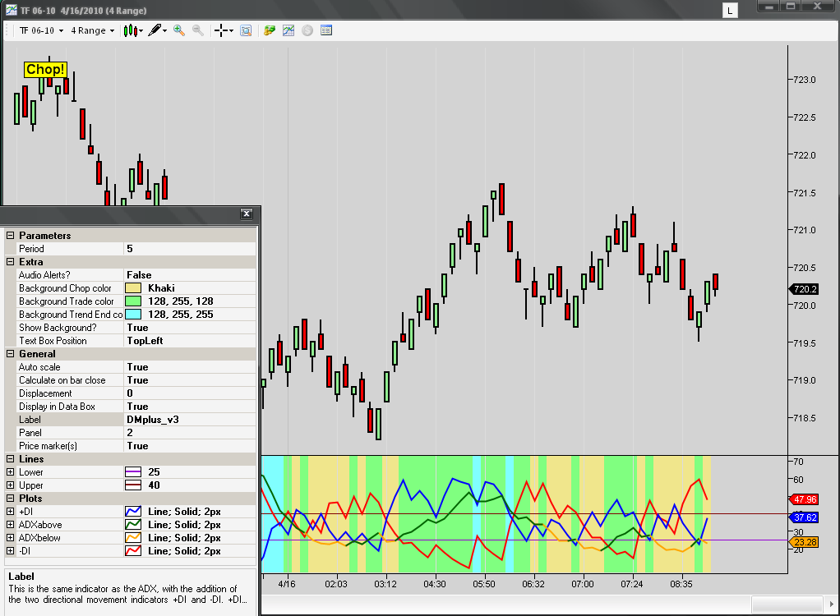Click the zoom in magnifier icon
Viewport: 840px width, 616px height.
[x=179, y=30]
